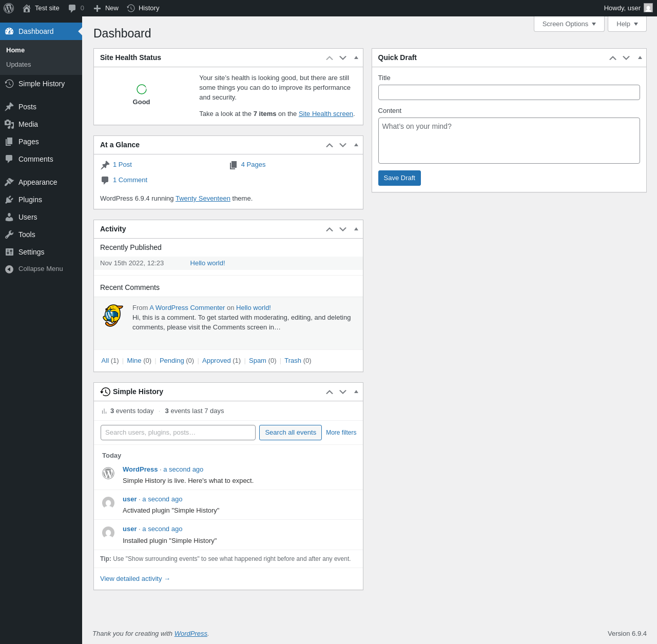Viewport: 657px width, 644px height.
Task: Click the Dashboard gauge menu item
Action: pos(41,31)
